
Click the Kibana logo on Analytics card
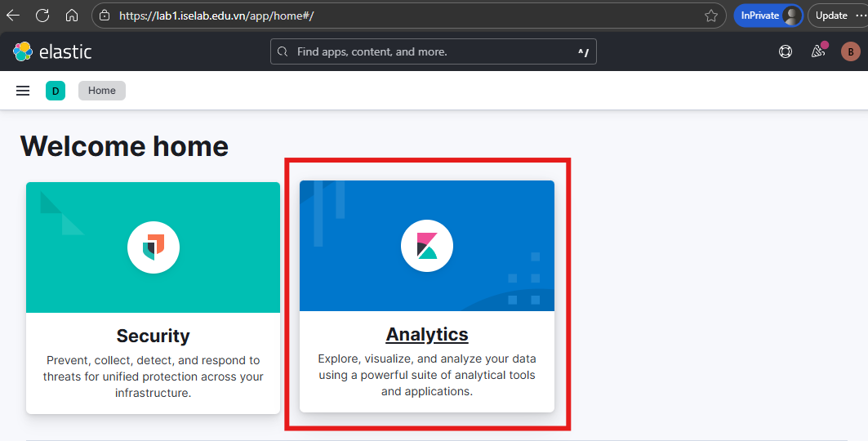pos(427,246)
